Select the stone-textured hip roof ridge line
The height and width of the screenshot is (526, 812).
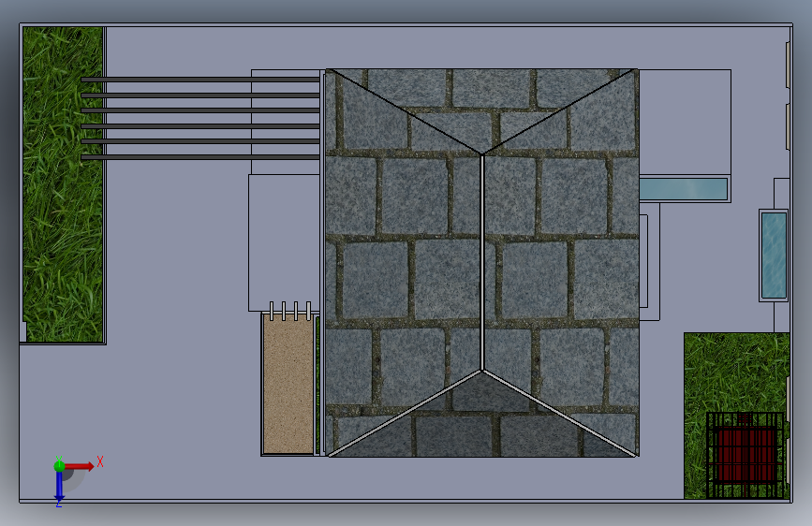482,262
